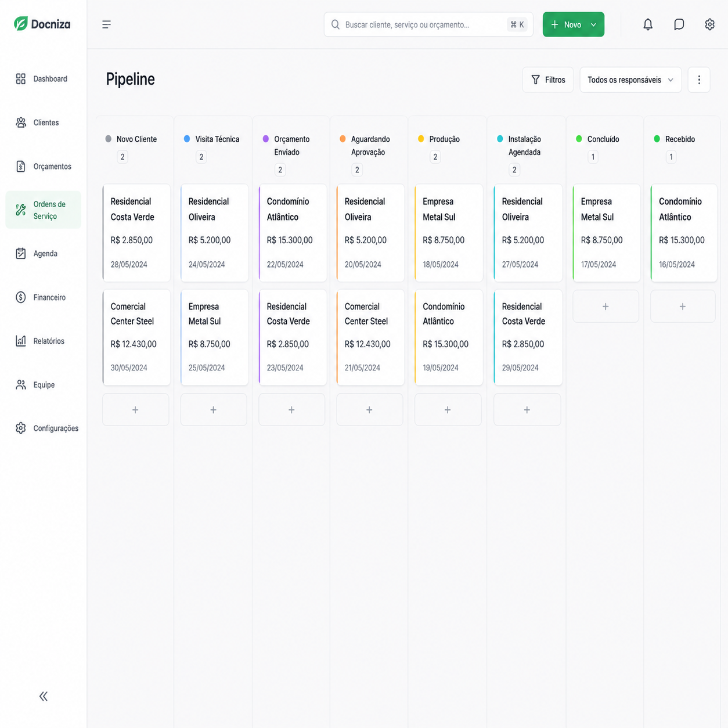Screen dimensions: 728x728
Task: Collapse sidebar with double chevron icon
Action: (44, 696)
